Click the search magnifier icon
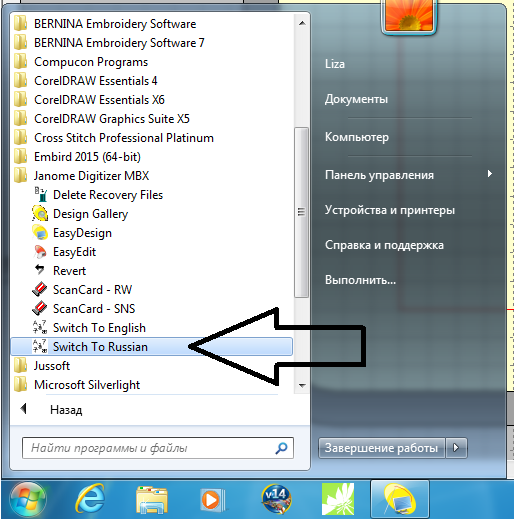The image size is (514, 519). (x=281, y=448)
